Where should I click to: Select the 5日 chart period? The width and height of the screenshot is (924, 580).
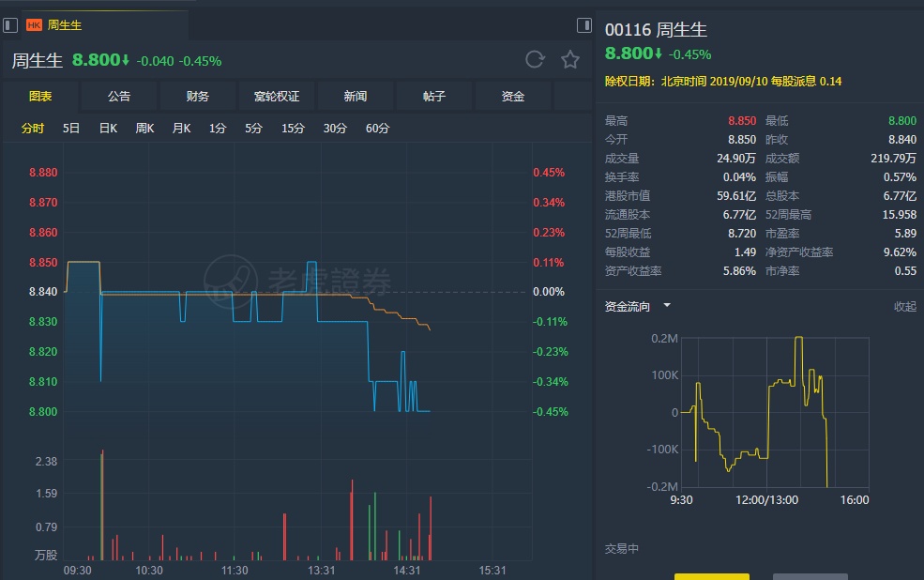coord(71,129)
